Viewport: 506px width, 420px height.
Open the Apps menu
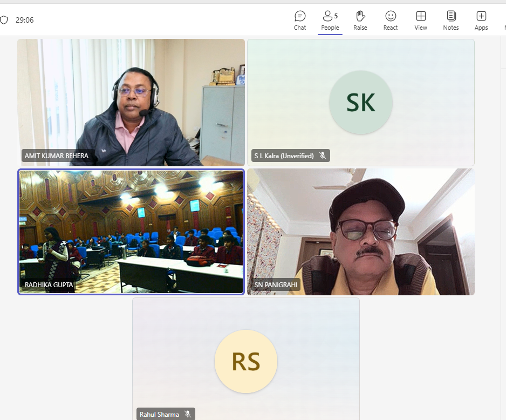point(481,21)
